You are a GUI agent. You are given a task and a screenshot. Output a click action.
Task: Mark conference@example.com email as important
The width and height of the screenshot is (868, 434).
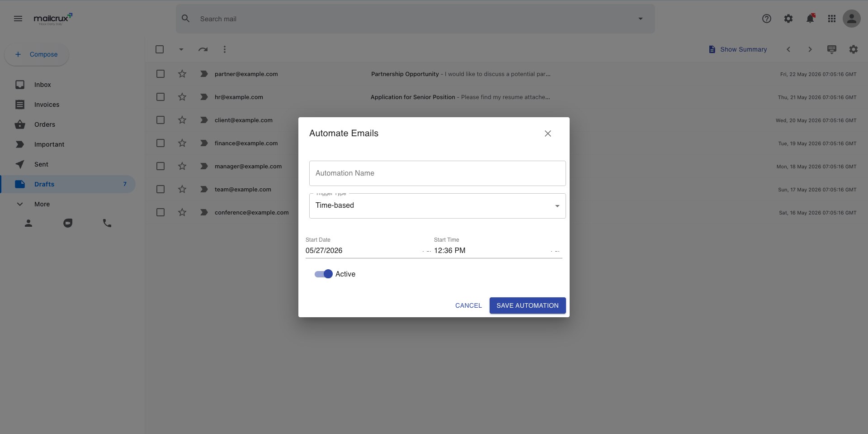point(204,212)
